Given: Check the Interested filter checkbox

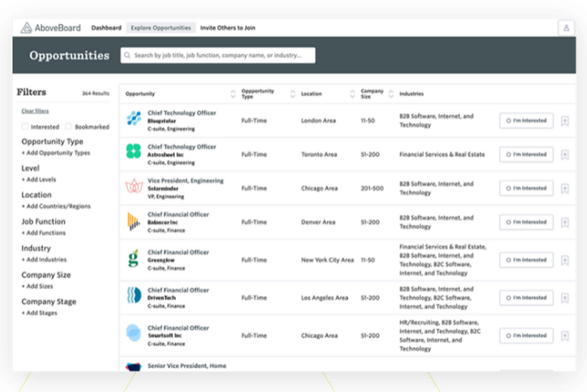Looking at the screenshot, I should tap(25, 127).
